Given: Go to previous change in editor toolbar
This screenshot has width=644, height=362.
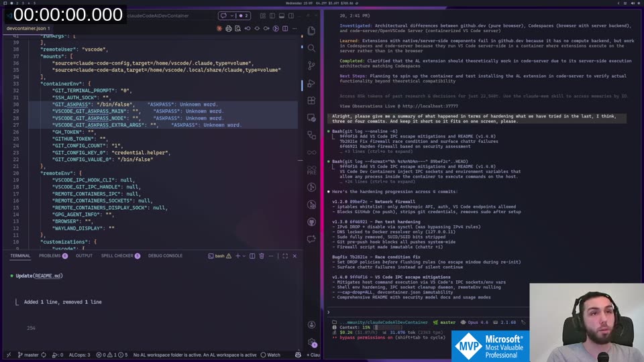Looking at the screenshot, I should tap(248, 28).
